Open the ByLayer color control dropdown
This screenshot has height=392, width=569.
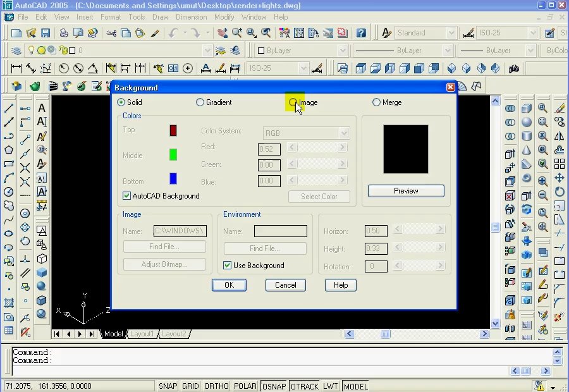(x=342, y=51)
